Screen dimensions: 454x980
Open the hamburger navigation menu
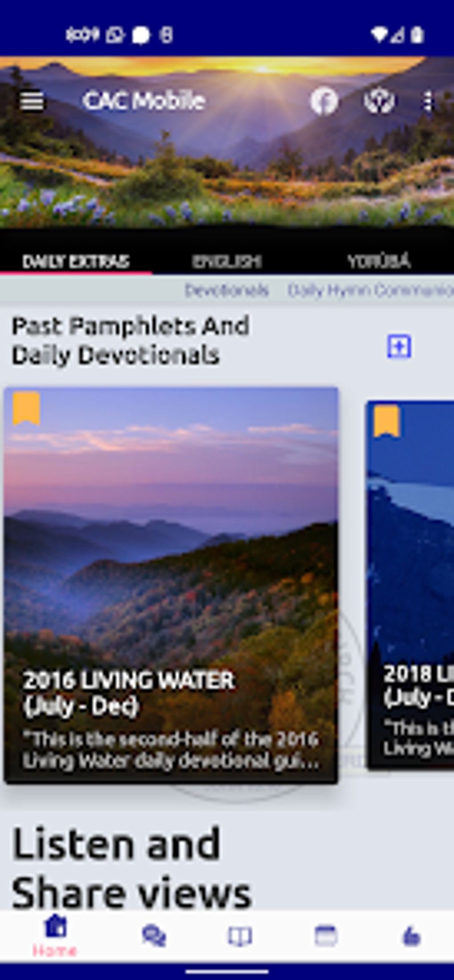(32, 101)
